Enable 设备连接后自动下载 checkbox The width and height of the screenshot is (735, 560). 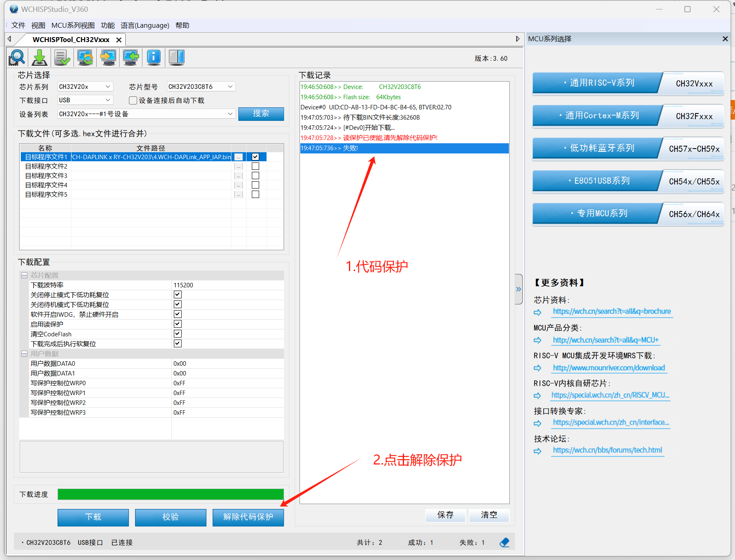coord(133,100)
